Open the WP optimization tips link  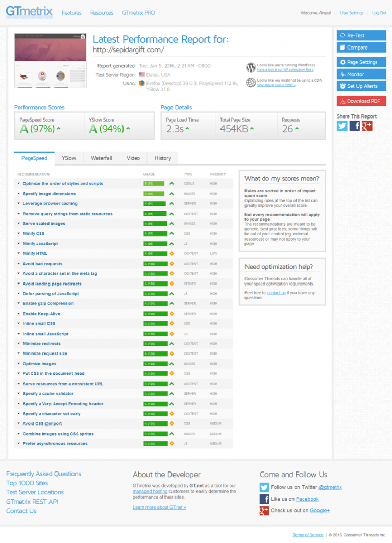click(x=285, y=70)
